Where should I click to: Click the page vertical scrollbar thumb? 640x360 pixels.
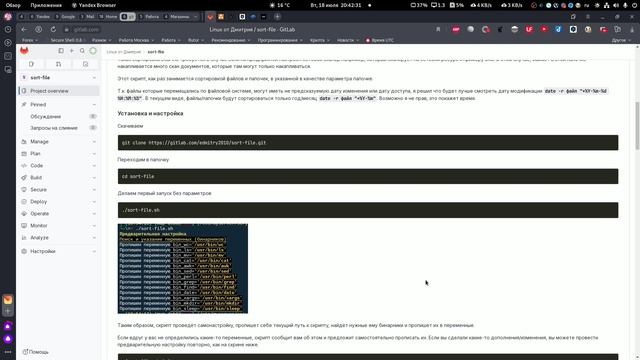click(637, 127)
